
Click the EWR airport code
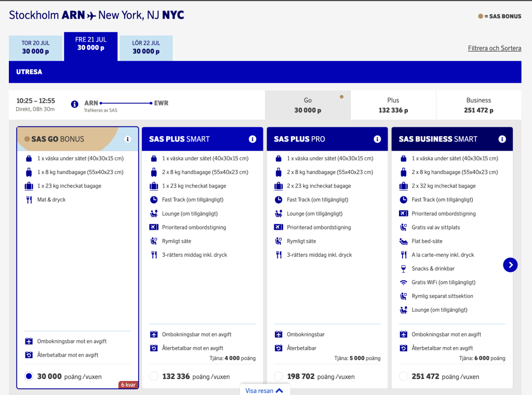161,103
